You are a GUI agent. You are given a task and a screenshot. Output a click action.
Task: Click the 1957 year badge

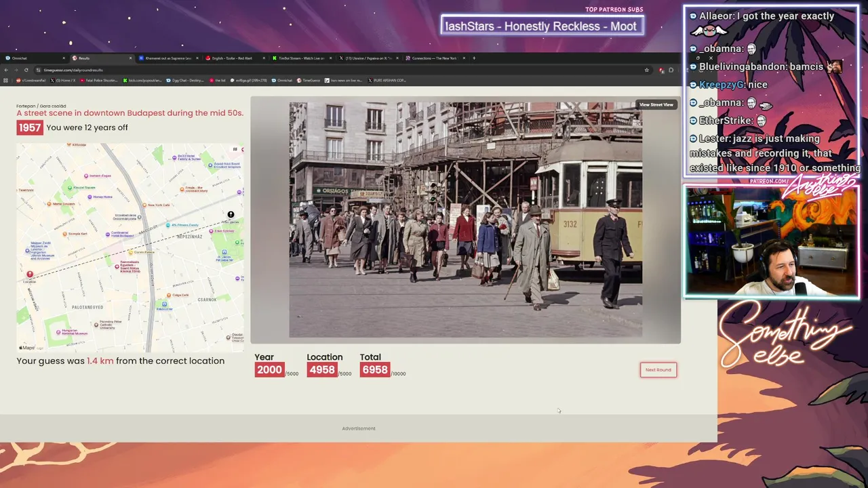[30, 127]
